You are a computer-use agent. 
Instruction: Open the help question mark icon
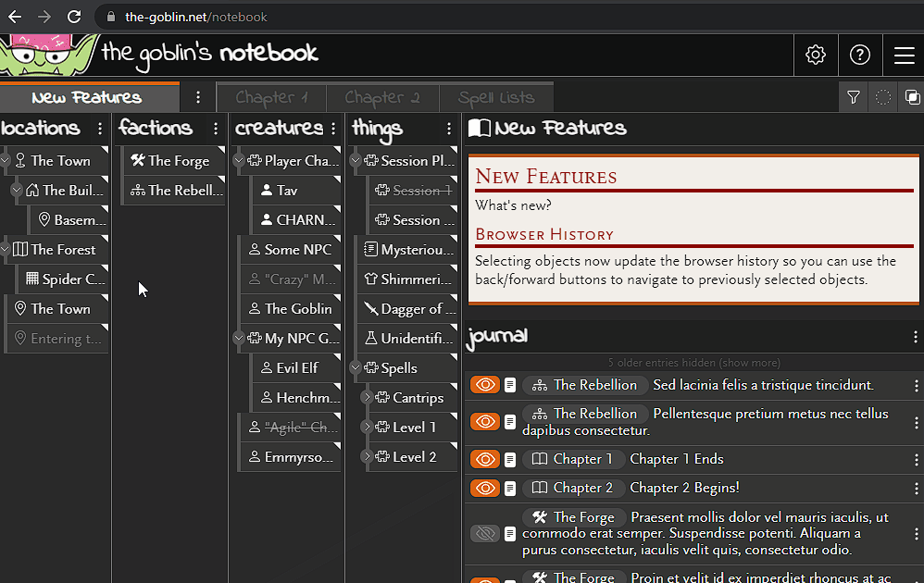point(860,55)
